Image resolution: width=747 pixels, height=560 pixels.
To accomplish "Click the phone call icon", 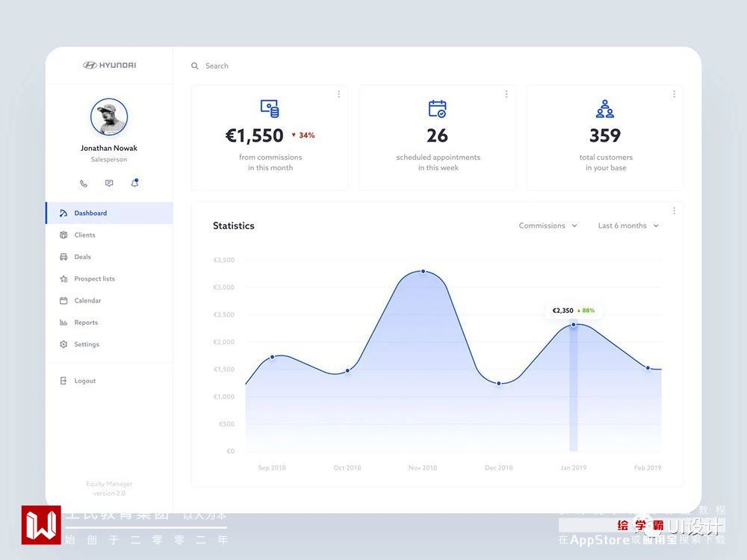I will [84, 183].
